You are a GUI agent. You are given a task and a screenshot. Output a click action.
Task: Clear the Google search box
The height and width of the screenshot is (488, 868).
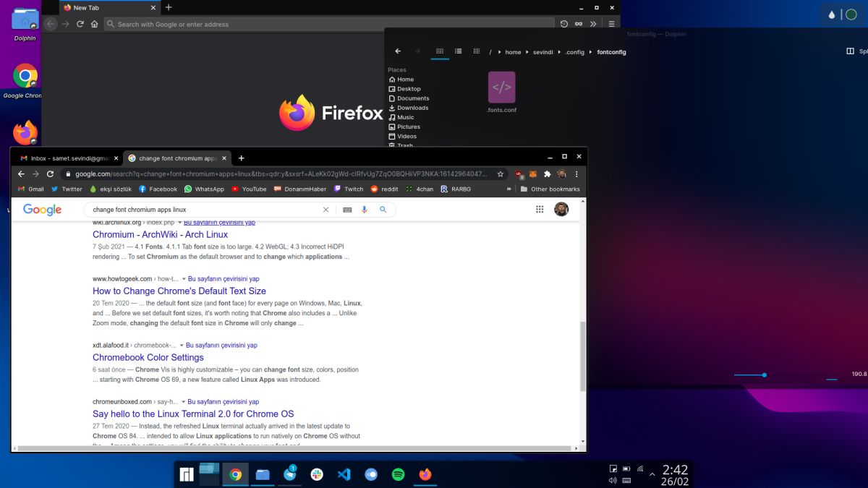point(325,210)
